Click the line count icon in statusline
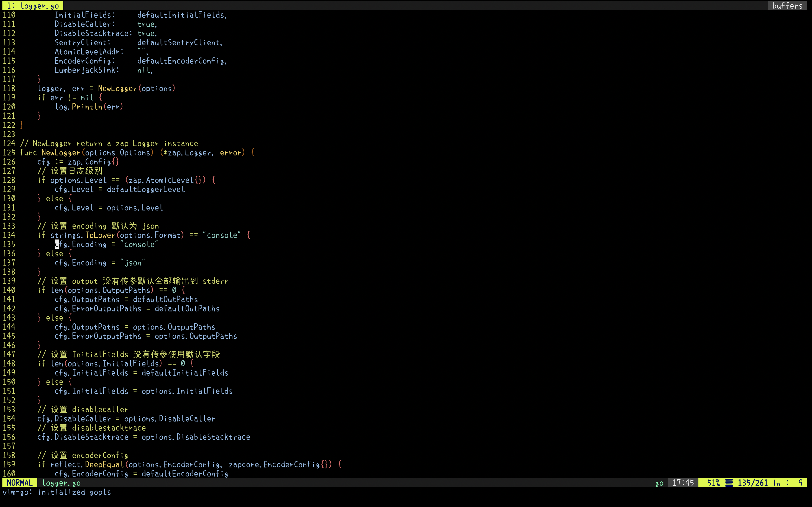The image size is (812, 507). (729, 483)
